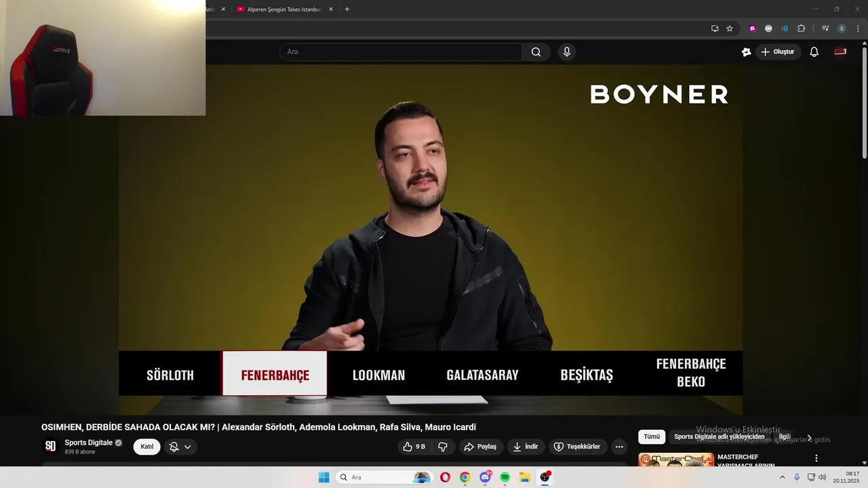Open the purple extension icon in Chrome toolbar
The image size is (868, 488).
752,28
